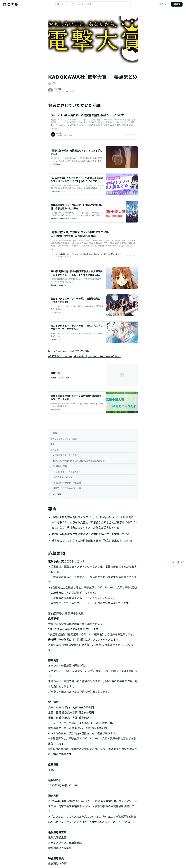
Task: Jump to 角川春樹小説賞 in contents
Action: (60, 466)
